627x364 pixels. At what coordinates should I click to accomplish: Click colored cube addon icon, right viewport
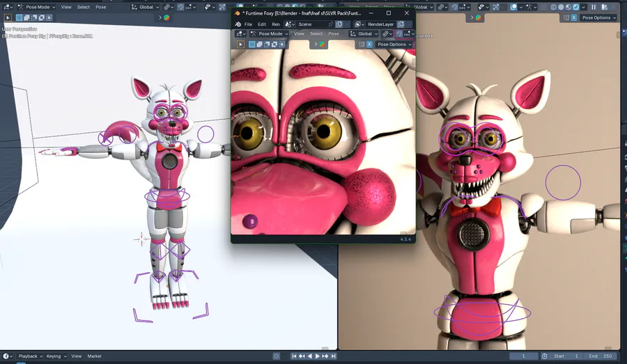pyautogui.click(x=478, y=17)
